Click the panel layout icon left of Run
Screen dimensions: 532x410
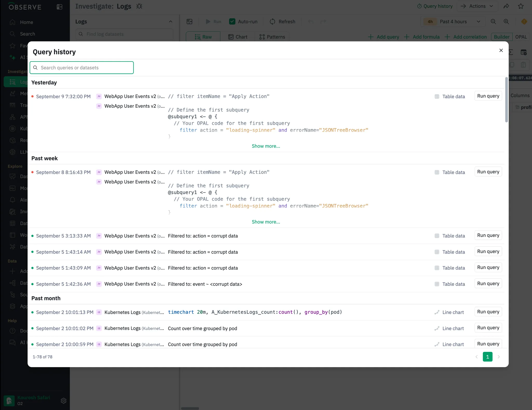tap(190, 22)
